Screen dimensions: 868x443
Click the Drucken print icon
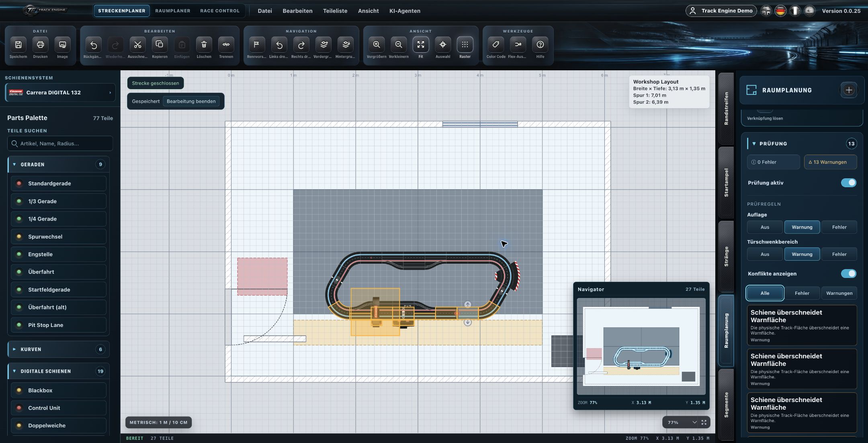click(x=40, y=45)
